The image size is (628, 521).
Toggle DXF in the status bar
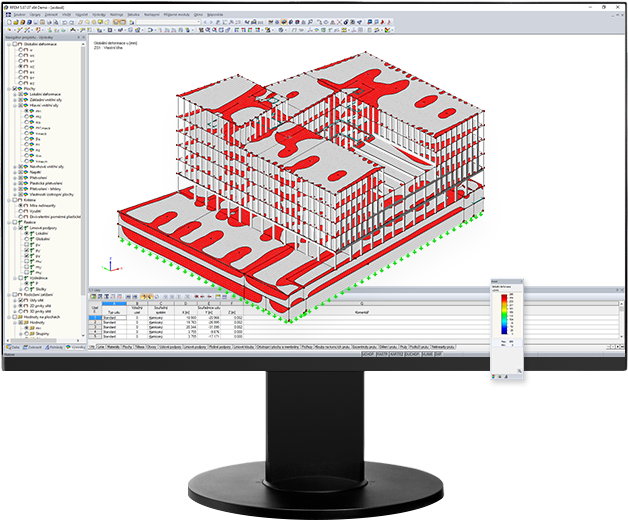(438, 354)
